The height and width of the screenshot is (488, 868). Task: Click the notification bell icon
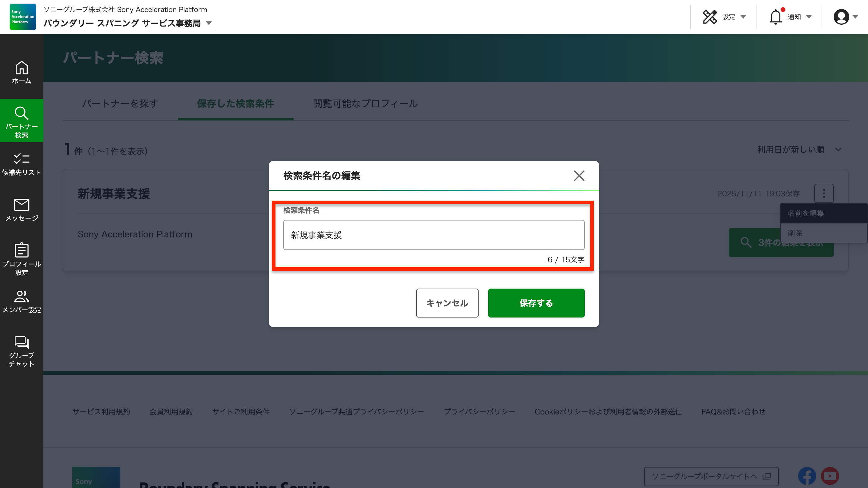(775, 17)
